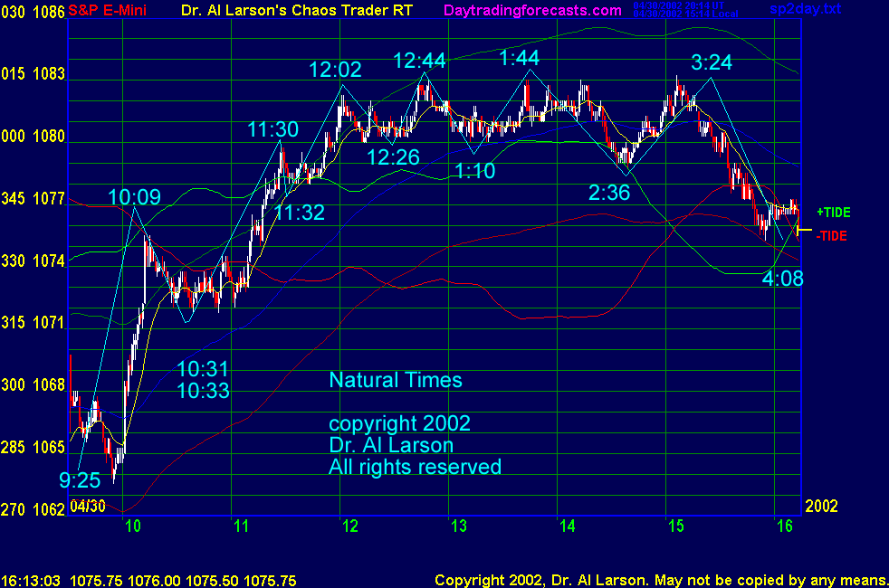Click the 3:24 peak annotation
The height and width of the screenshot is (588, 889).
point(712,62)
